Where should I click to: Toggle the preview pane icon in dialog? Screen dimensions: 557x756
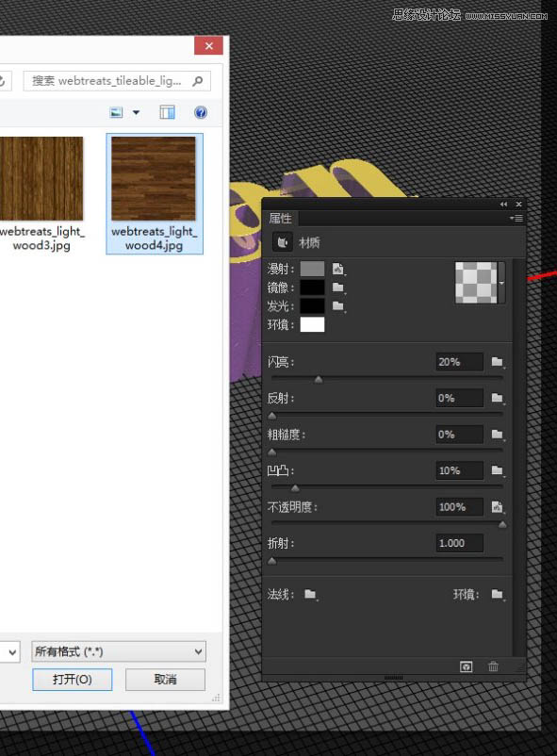click(x=167, y=112)
